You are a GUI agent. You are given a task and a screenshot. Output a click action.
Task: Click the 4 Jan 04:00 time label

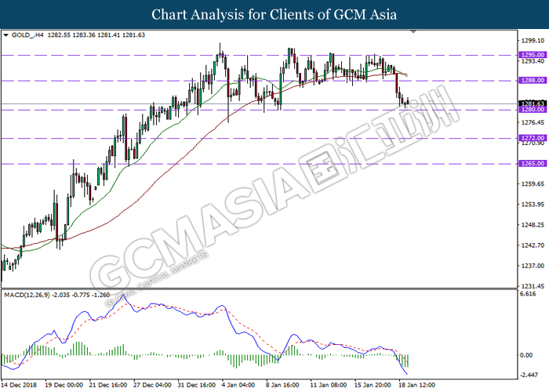238,385
